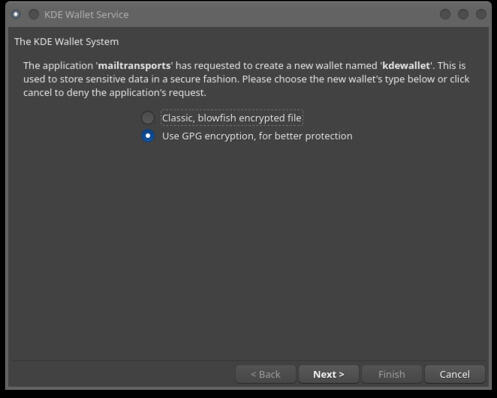Close the KDE Wallet Service dialog

click(481, 14)
